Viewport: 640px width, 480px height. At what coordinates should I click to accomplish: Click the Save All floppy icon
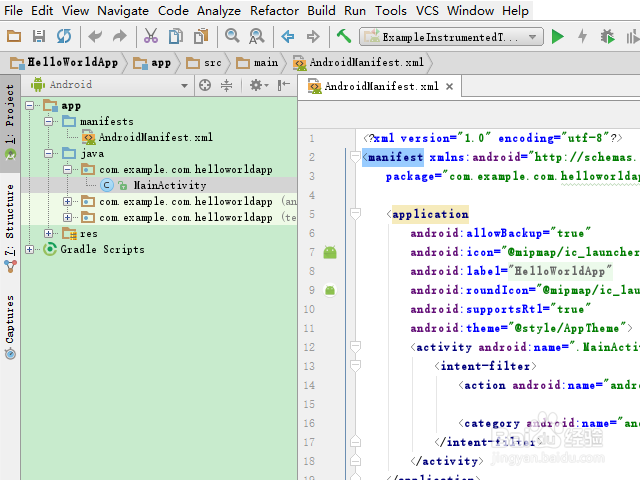click(39, 37)
